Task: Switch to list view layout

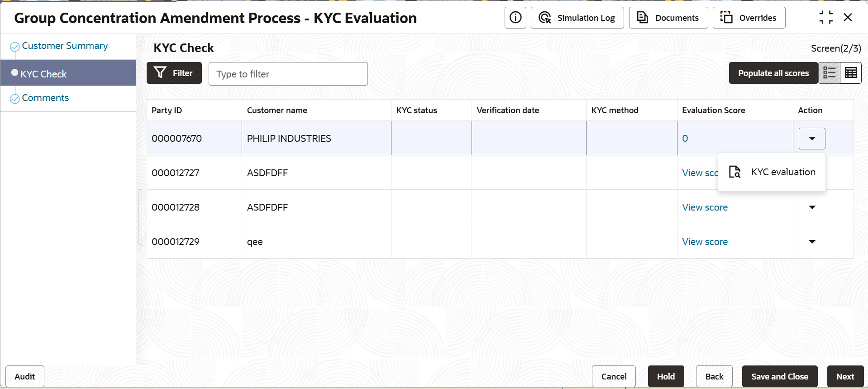Action: [829, 73]
